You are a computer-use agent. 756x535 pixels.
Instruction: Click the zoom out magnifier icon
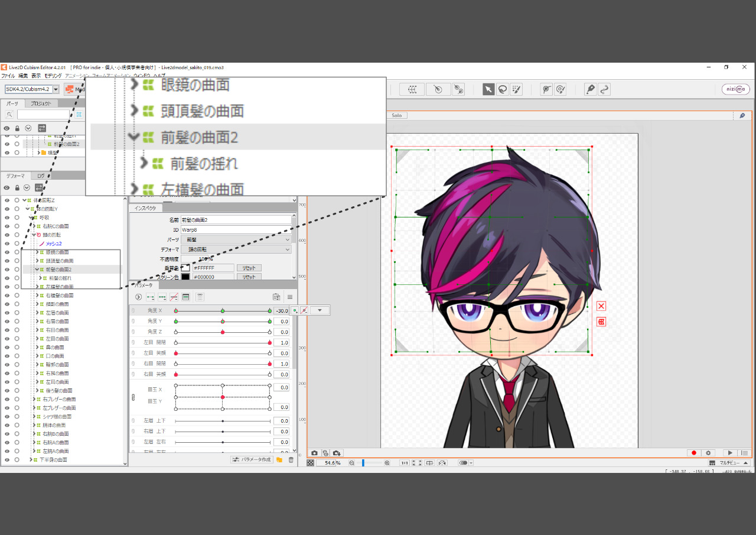tap(351, 463)
